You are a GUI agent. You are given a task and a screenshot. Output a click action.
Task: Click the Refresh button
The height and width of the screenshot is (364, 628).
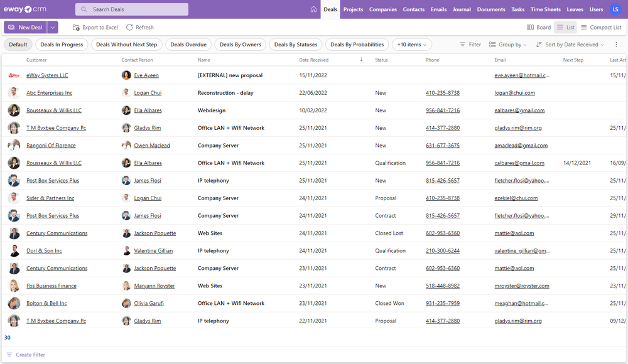point(140,27)
